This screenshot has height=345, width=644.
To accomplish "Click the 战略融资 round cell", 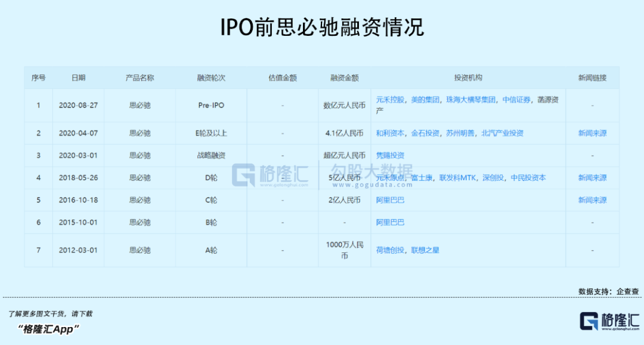I will (211, 155).
